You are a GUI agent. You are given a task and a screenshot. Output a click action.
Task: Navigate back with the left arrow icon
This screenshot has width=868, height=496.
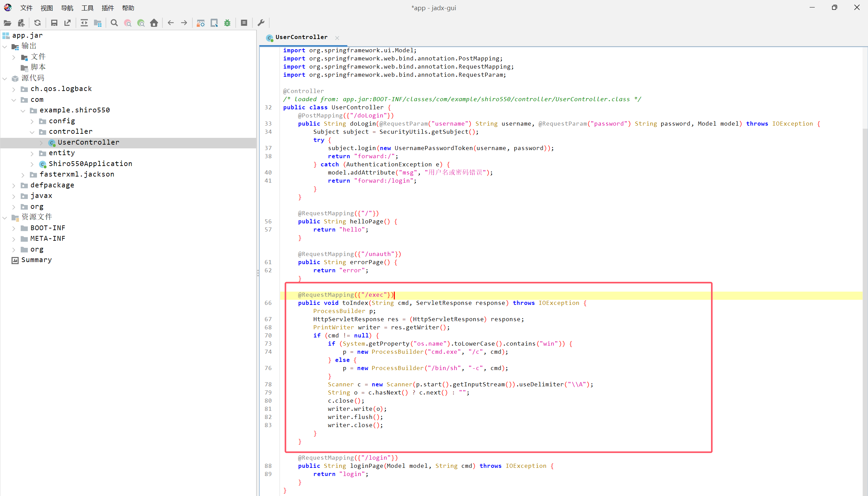[171, 23]
